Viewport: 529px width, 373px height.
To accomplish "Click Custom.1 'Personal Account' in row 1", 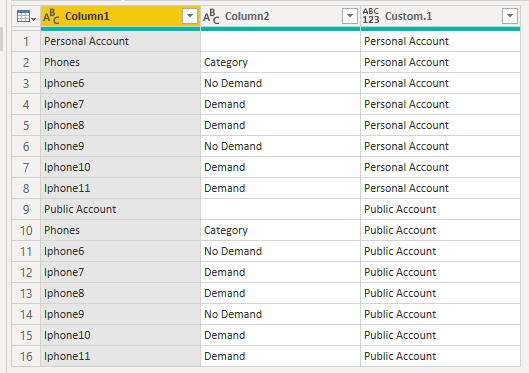I will click(440, 41).
